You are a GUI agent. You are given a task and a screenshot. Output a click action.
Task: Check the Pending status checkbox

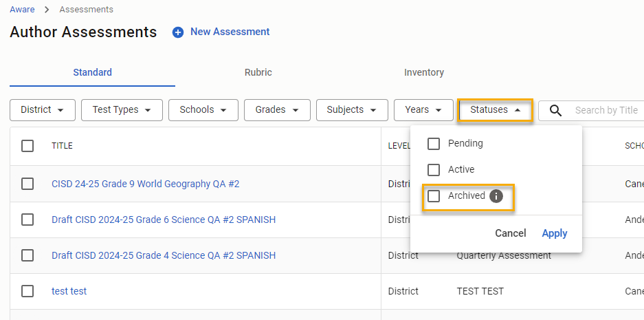click(x=434, y=144)
